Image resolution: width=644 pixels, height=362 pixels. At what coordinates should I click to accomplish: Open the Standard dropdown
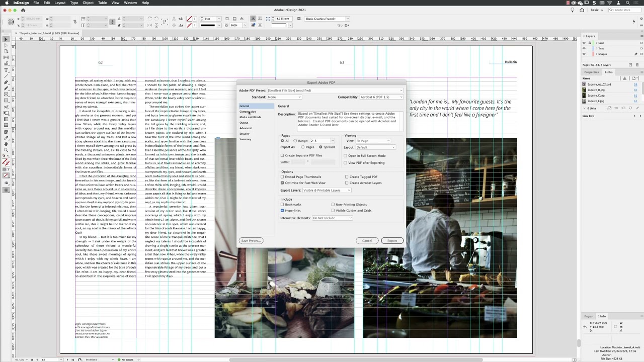pos(284,97)
